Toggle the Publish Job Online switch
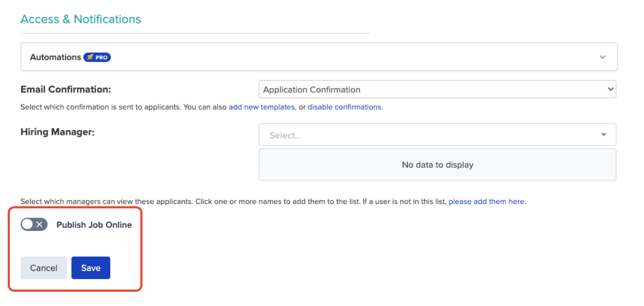 coord(34,225)
